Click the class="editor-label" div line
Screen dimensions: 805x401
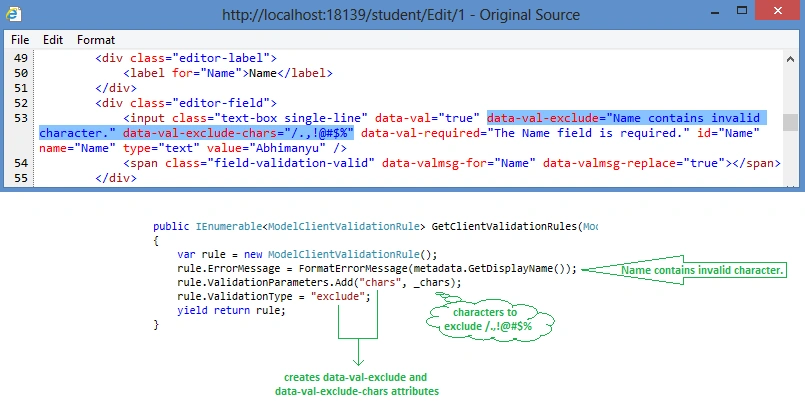click(186, 58)
